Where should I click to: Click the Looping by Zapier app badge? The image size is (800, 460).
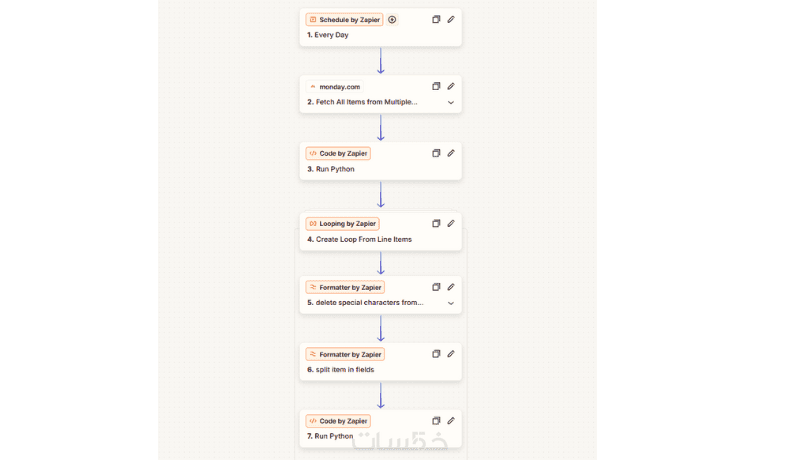point(342,223)
